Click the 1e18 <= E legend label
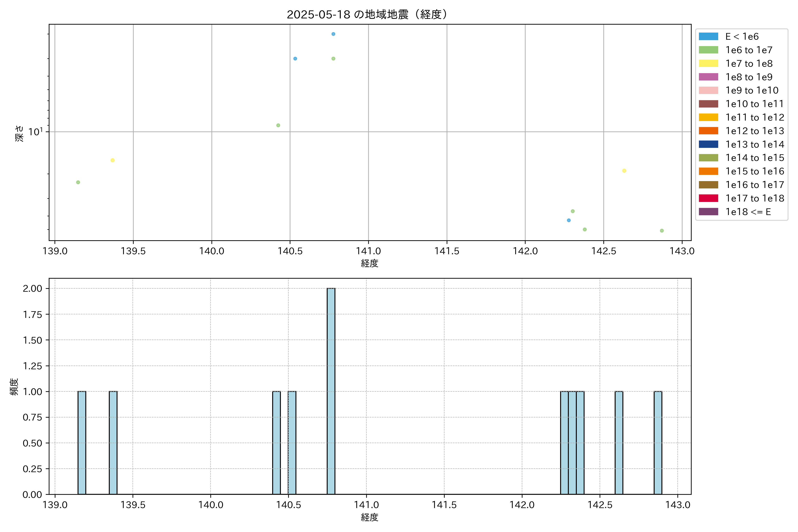 pos(748,212)
